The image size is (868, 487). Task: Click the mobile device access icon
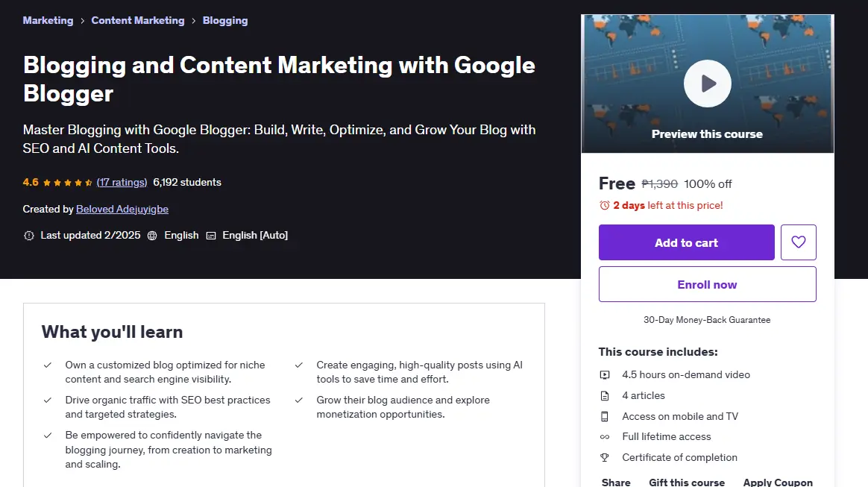pos(605,417)
